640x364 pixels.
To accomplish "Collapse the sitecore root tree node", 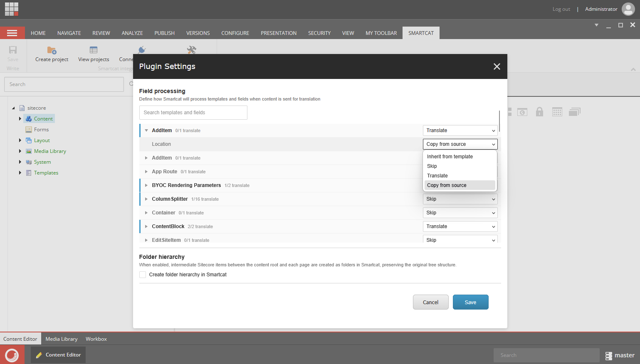I will (13, 108).
